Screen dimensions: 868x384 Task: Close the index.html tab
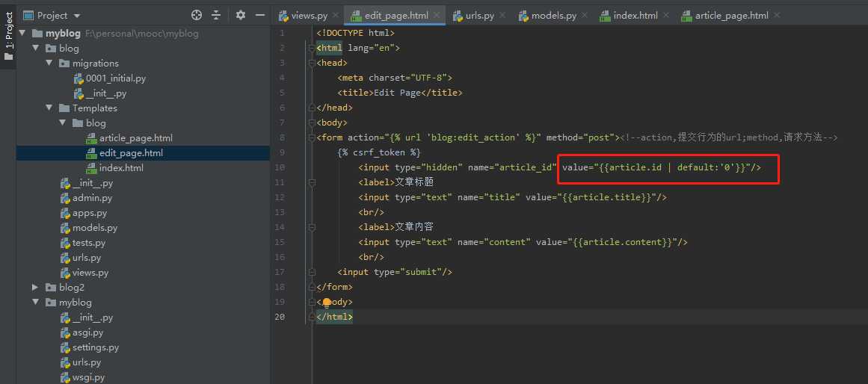tap(665, 16)
